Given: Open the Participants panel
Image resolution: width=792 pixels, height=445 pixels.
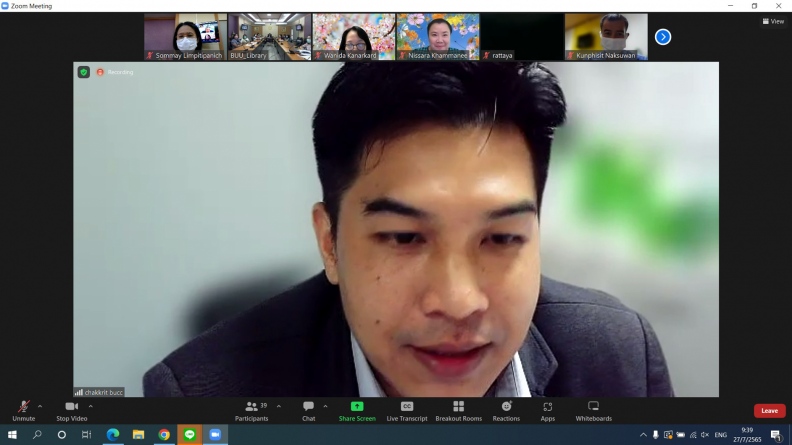Looking at the screenshot, I should click(x=251, y=410).
